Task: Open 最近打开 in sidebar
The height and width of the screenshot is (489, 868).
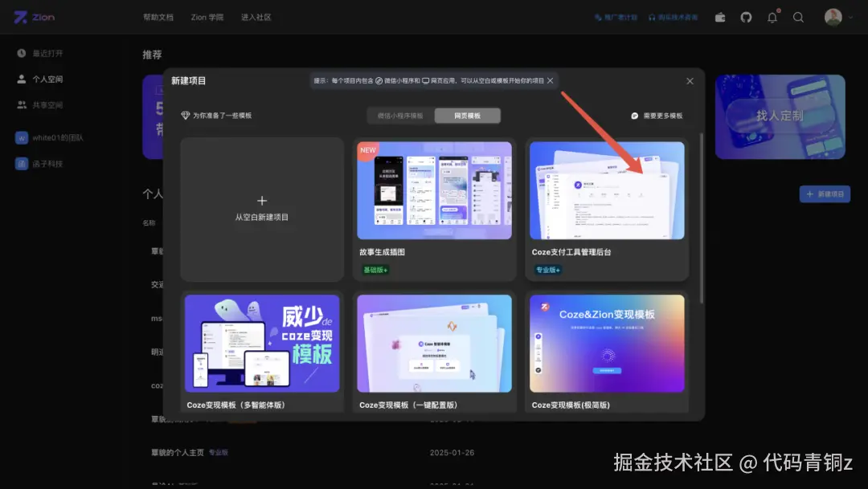Action: 47,53
